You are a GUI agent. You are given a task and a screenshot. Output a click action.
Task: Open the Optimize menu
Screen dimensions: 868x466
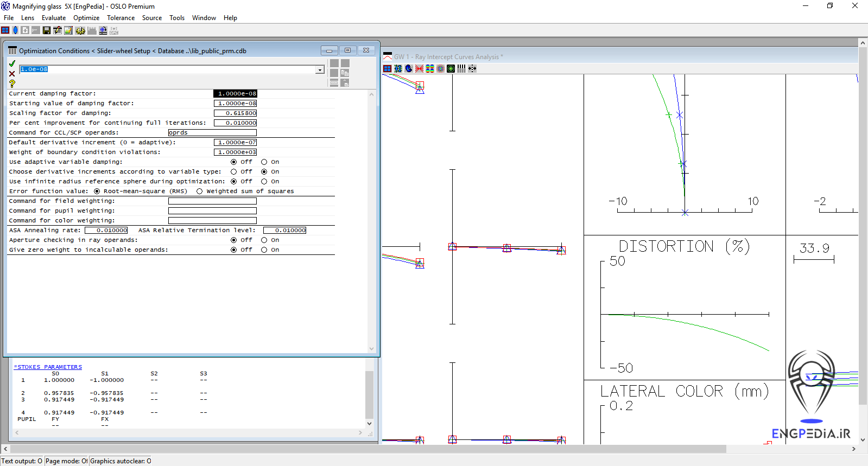(86, 18)
